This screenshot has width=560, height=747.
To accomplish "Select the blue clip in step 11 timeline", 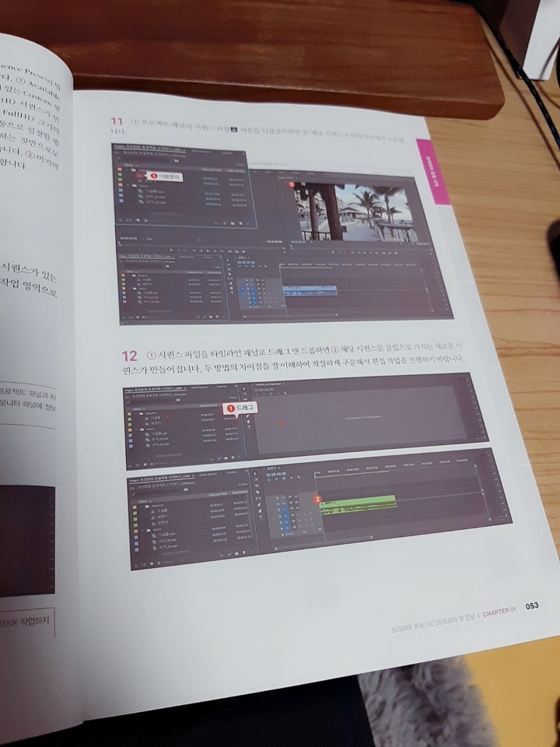I will (310, 289).
